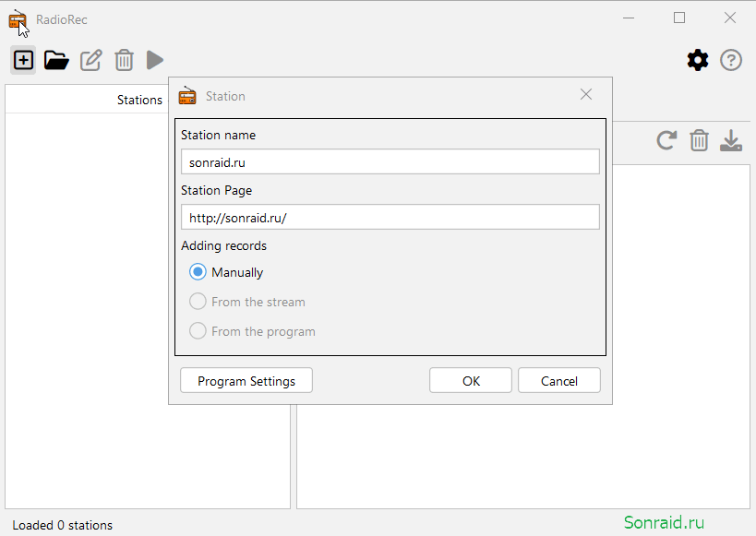This screenshot has width=756, height=536.
Task: Open stations folder icon in toolbar
Action: tap(56, 60)
